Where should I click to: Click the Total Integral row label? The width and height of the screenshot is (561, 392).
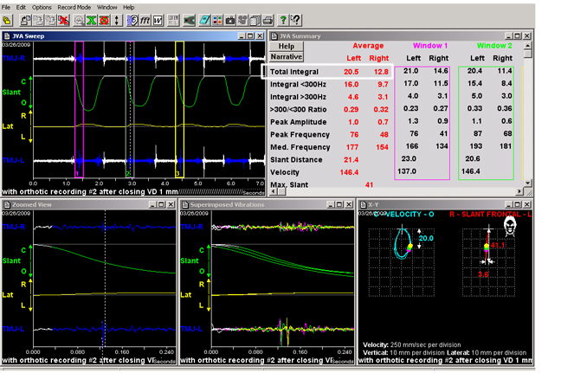tap(293, 71)
